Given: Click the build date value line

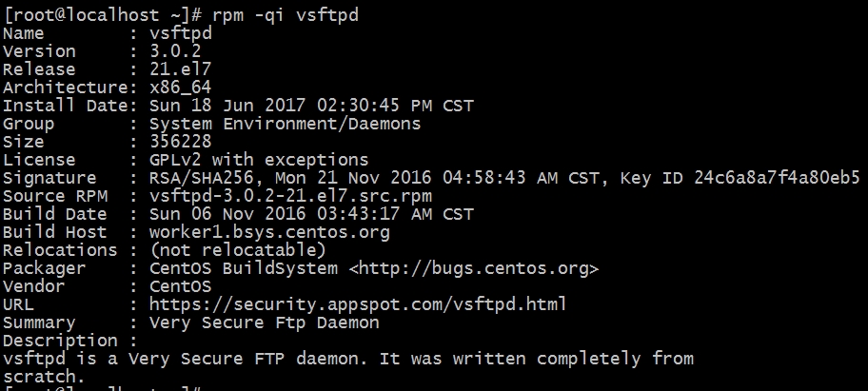Looking at the screenshot, I should (311, 215).
